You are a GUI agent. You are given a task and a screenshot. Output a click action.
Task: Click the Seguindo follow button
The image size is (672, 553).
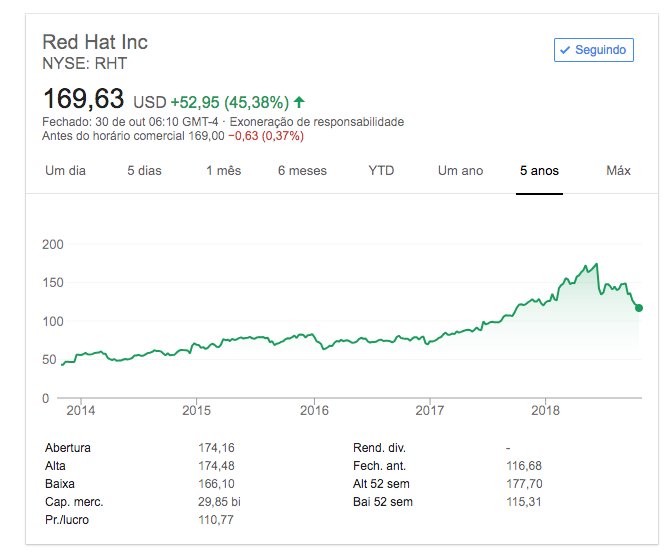coord(594,50)
